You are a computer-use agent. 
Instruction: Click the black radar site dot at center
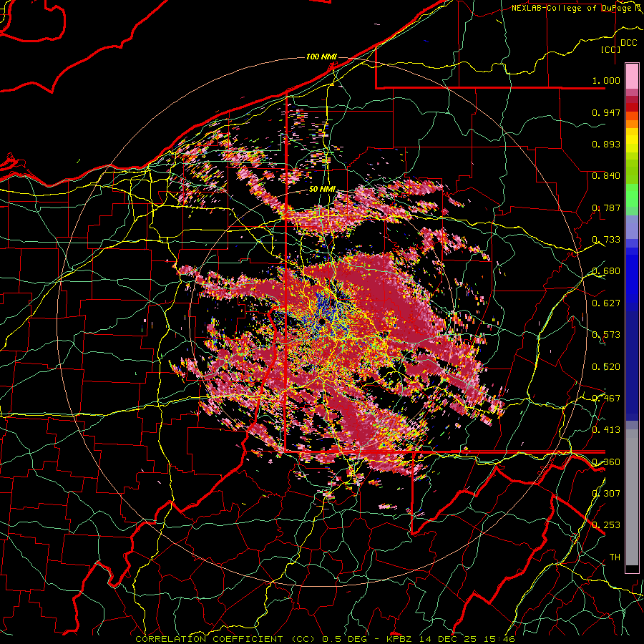coord(323,321)
